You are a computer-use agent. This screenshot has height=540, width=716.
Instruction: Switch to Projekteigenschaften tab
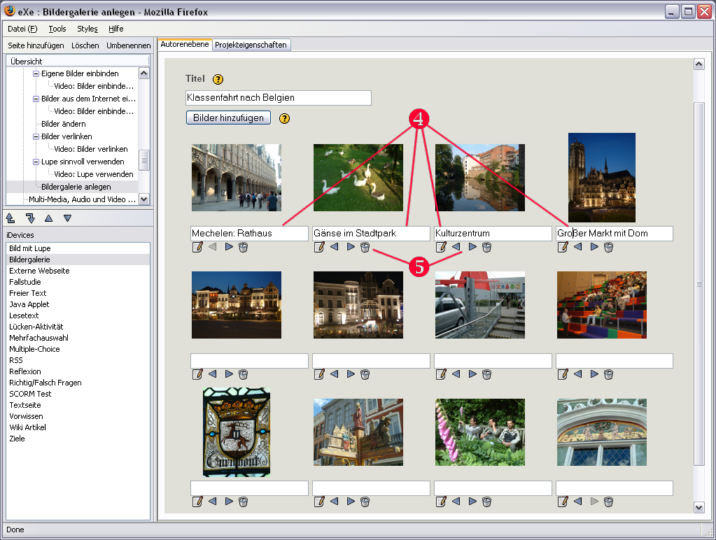251,45
